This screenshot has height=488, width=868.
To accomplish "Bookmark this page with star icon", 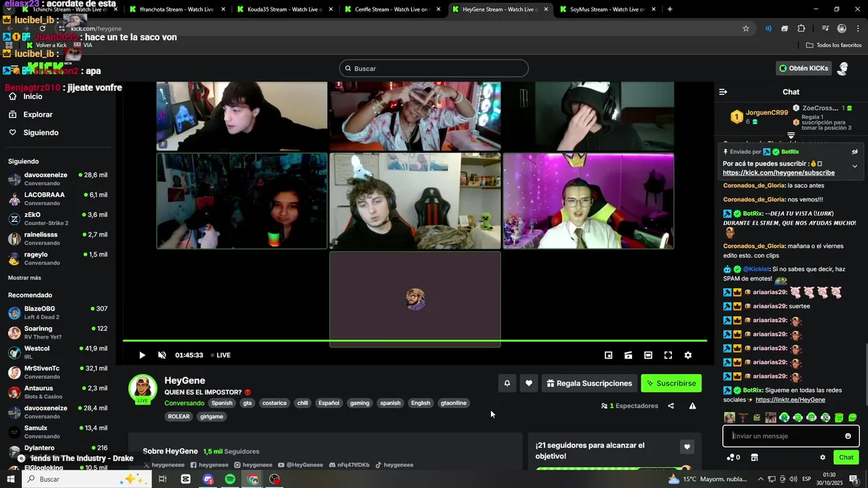I will pos(746,28).
